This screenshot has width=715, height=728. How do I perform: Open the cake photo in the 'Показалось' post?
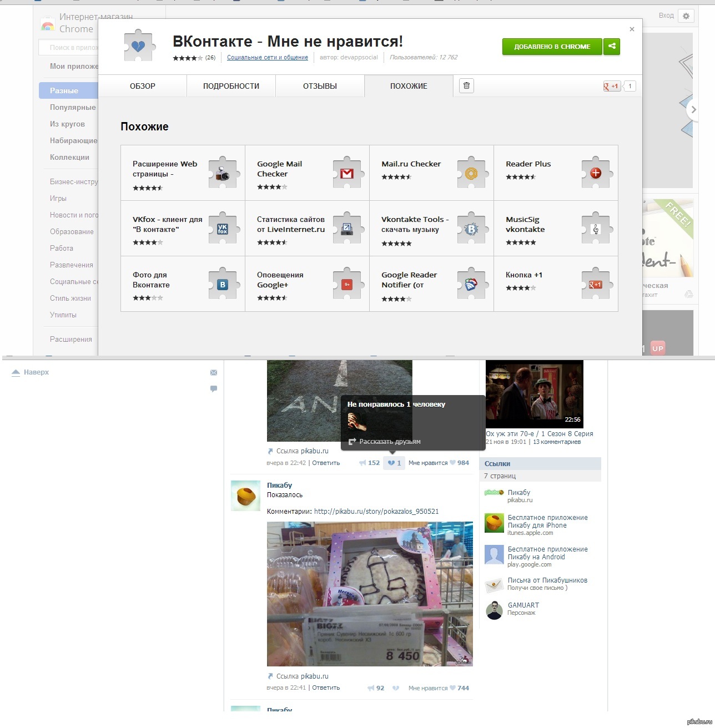(370, 594)
